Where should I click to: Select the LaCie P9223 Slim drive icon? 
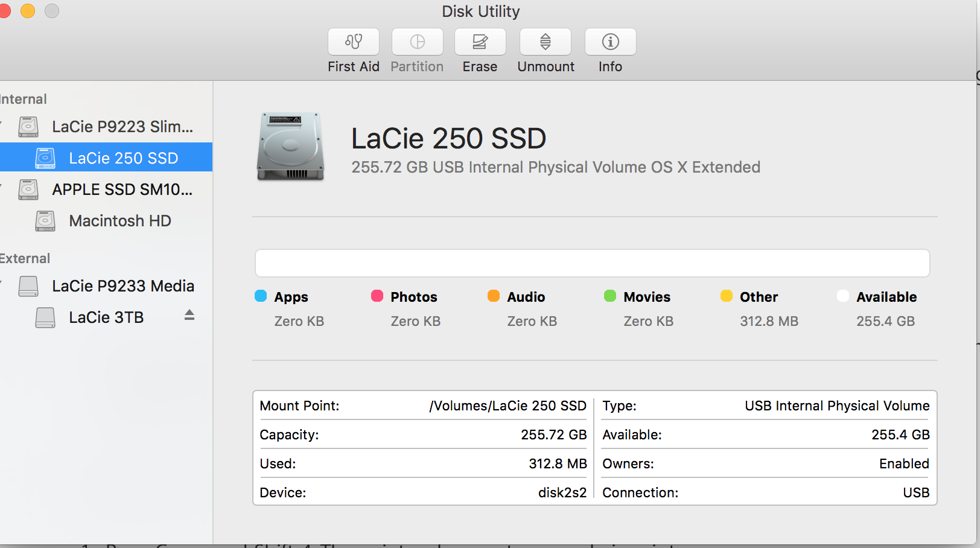(28, 127)
